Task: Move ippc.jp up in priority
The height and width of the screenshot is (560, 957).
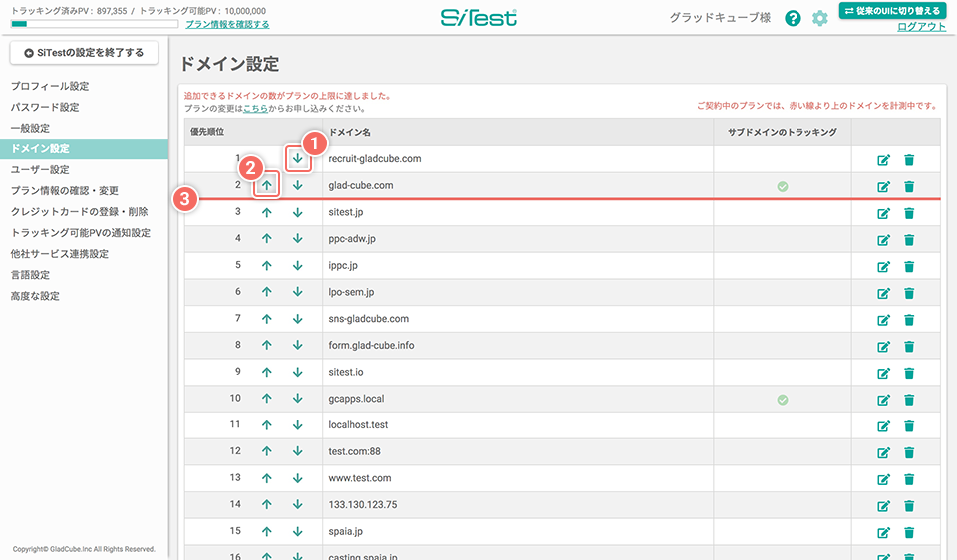Action: 267,265
